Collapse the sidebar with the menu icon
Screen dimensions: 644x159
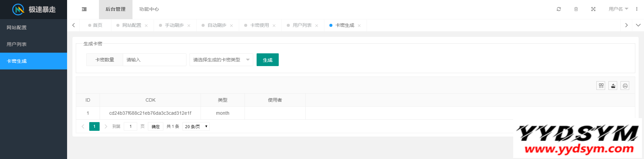click(84, 9)
